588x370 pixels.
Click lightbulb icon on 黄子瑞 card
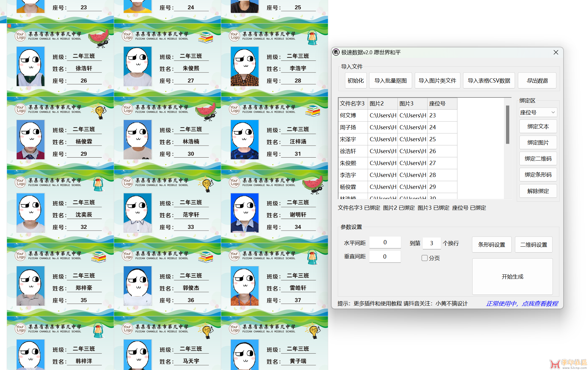point(313,331)
